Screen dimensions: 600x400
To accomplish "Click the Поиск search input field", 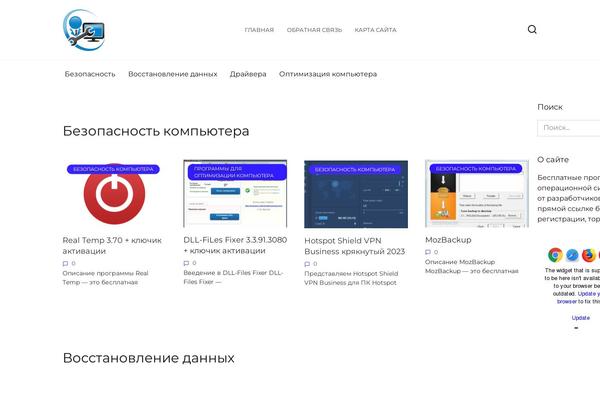I will [569, 128].
